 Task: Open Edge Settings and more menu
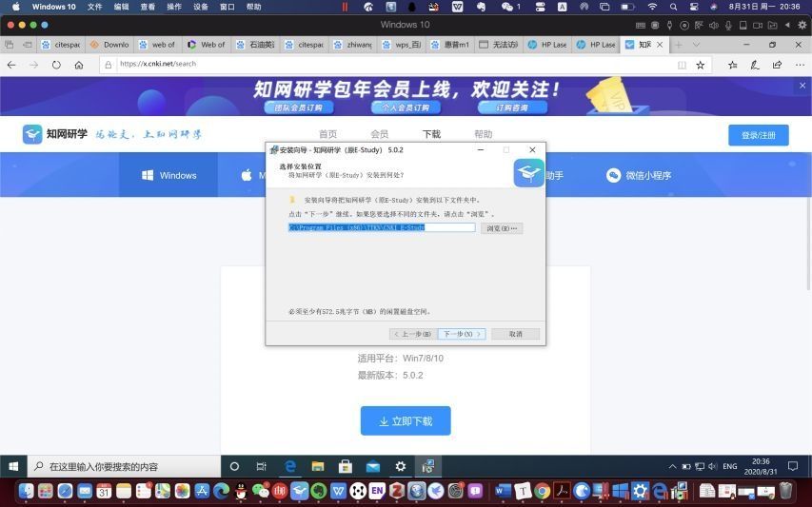pyautogui.click(x=799, y=65)
